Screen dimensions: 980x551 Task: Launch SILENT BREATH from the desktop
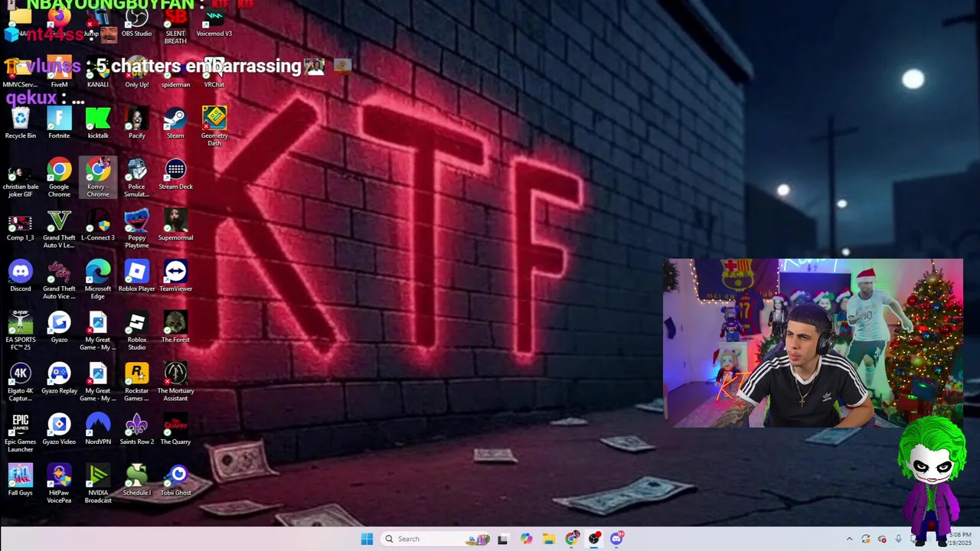[175, 27]
